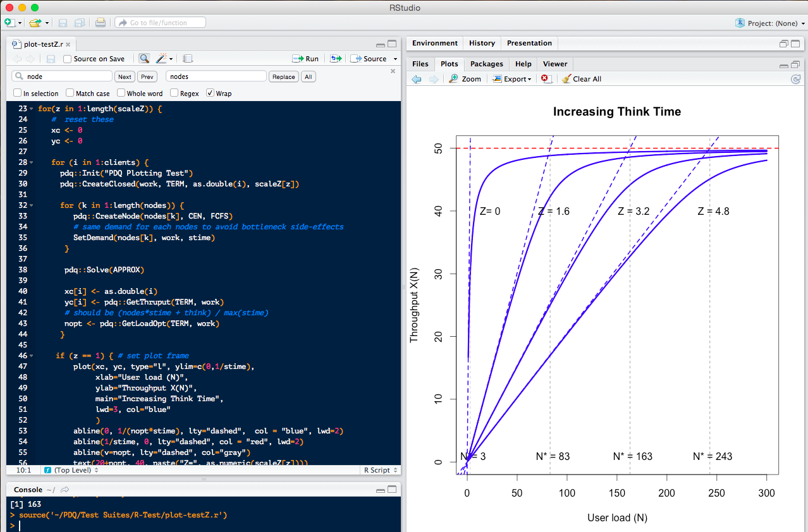
Task: Find the Prev match
Action: tap(147, 76)
